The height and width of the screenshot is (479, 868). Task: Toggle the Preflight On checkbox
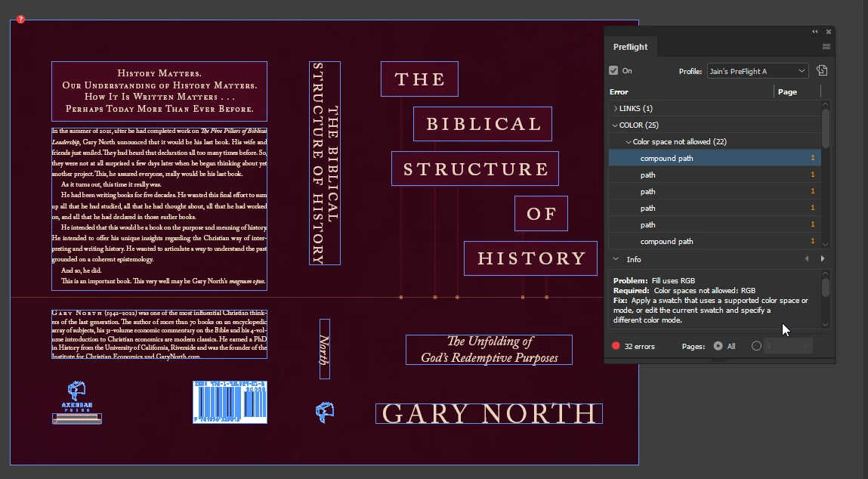tap(613, 70)
